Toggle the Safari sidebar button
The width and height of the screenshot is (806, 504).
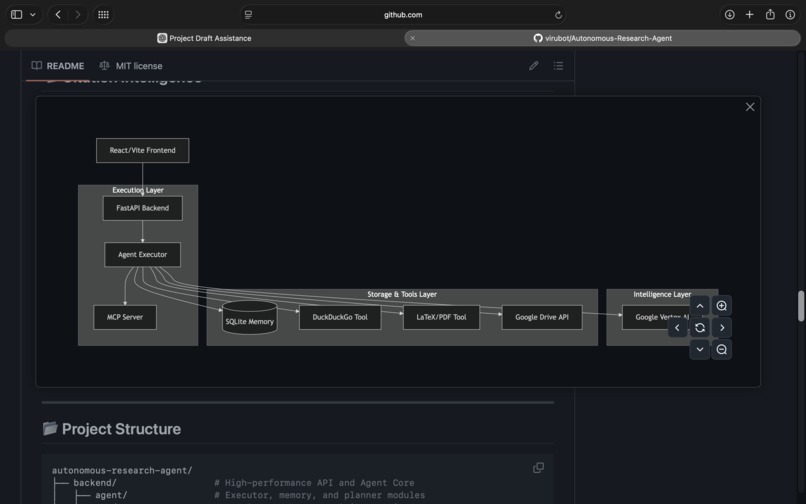click(16, 14)
